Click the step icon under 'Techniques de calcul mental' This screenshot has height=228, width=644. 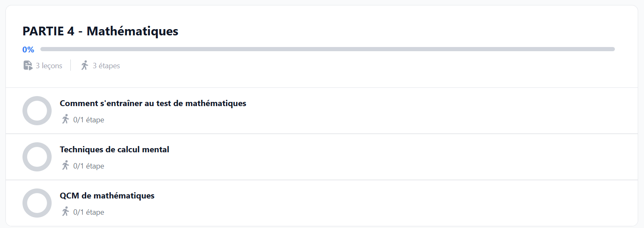pos(65,166)
